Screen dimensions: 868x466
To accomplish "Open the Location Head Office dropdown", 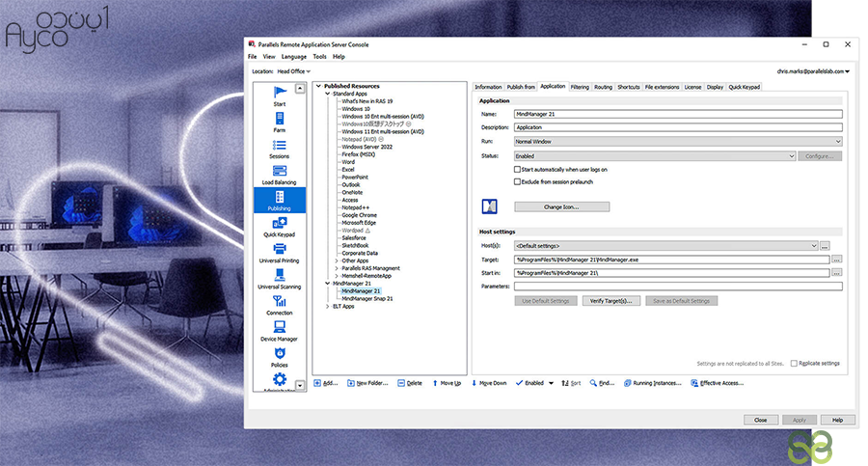I will (293, 71).
